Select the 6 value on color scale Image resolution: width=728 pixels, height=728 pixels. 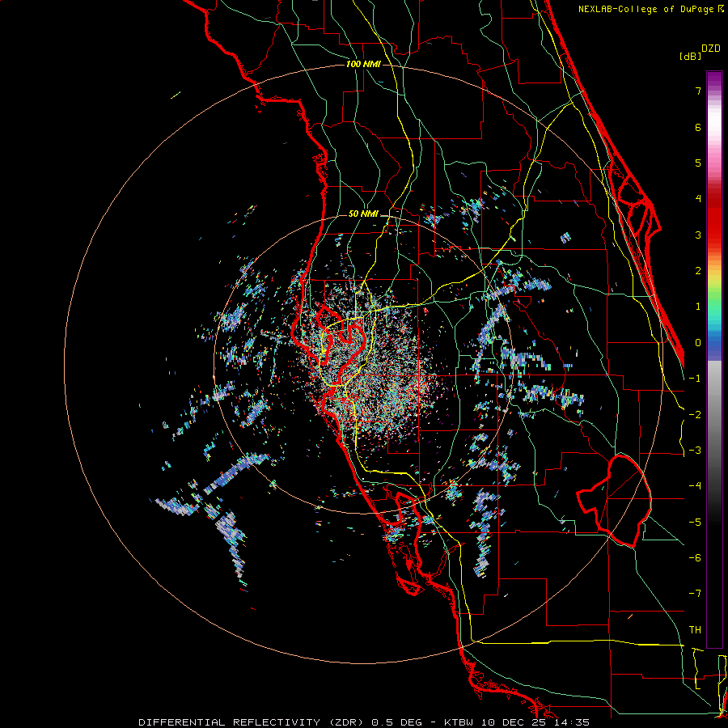698,127
